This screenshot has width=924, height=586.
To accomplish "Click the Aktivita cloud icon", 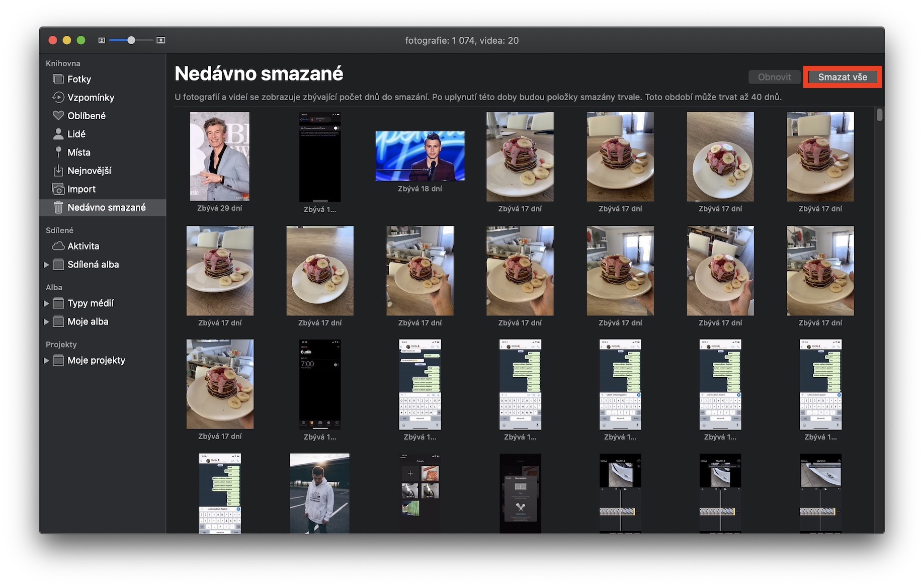I will click(x=58, y=246).
